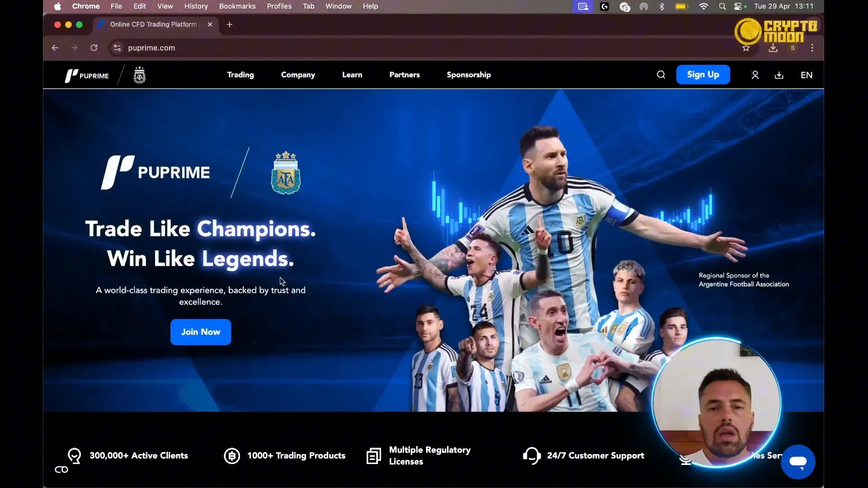Open Chrome File menu
Image resolution: width=868 pixels, height=488 pixels.
pyautogui.click(x=116, y=6)
